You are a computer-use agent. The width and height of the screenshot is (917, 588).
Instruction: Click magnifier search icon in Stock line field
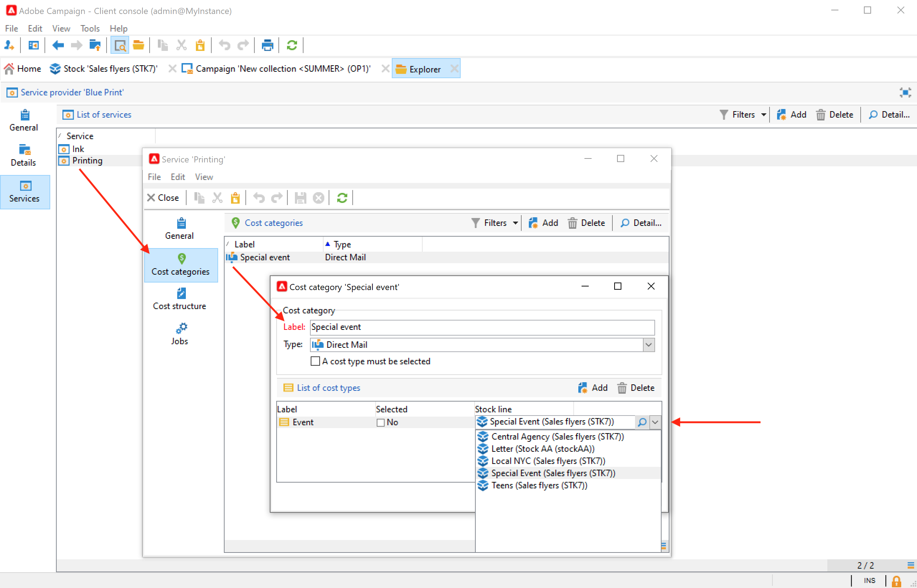642,422
